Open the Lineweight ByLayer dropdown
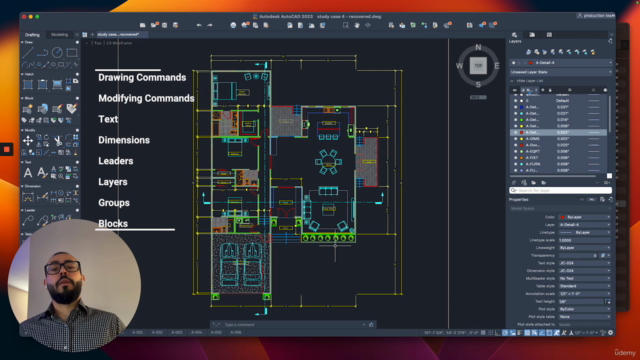This screenshot has height=360, width=640. (x=585, y=248)
